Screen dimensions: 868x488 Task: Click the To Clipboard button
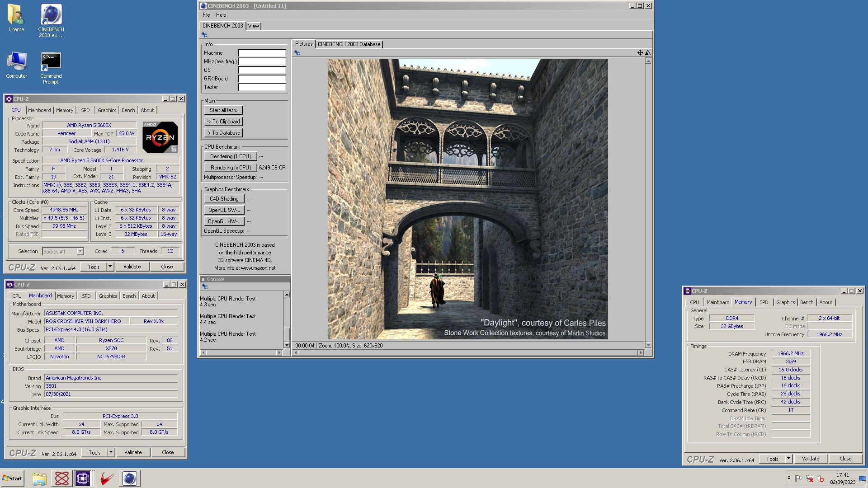(x=223, y=122)
